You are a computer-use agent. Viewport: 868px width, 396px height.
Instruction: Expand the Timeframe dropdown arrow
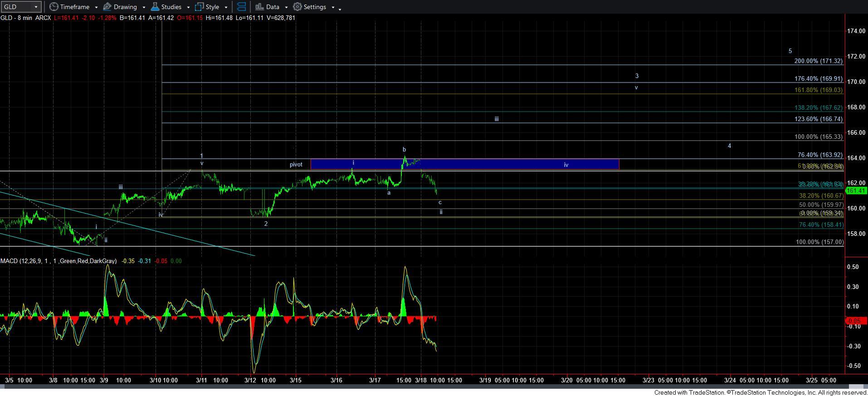click(x=96, y=7)
